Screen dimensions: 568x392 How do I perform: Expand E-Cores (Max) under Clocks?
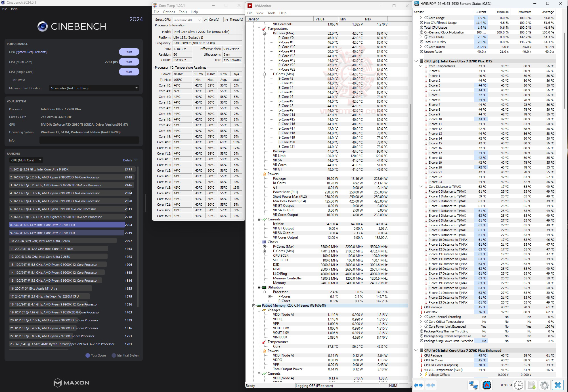coord(264,251)
